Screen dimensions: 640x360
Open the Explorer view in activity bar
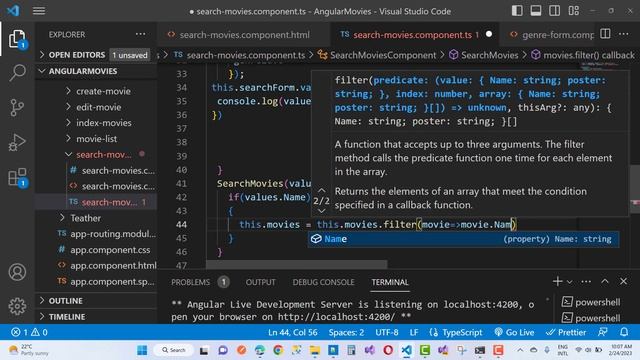(x=17, y=39)
